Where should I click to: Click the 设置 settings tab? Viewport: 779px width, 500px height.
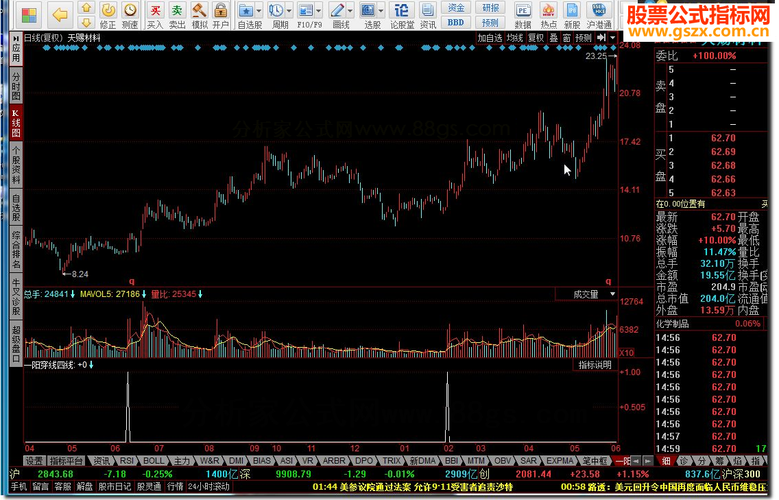coord(34,461)
